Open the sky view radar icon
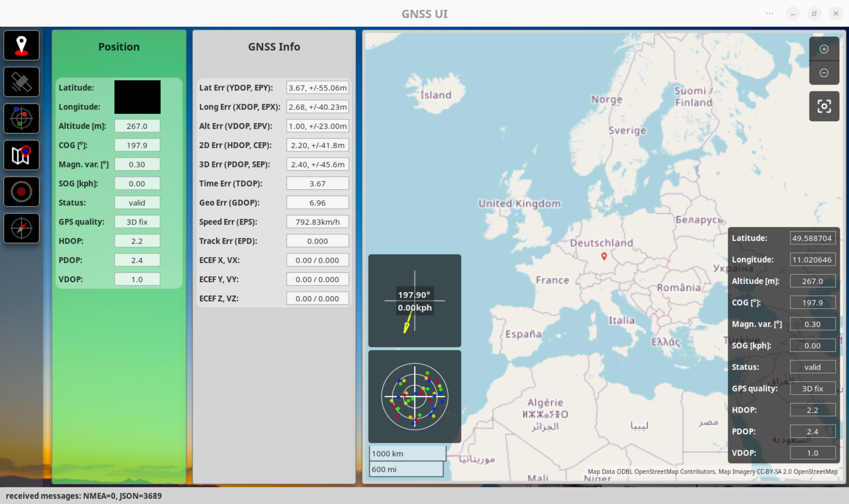 pyautogui.click(x=21, y=118)
